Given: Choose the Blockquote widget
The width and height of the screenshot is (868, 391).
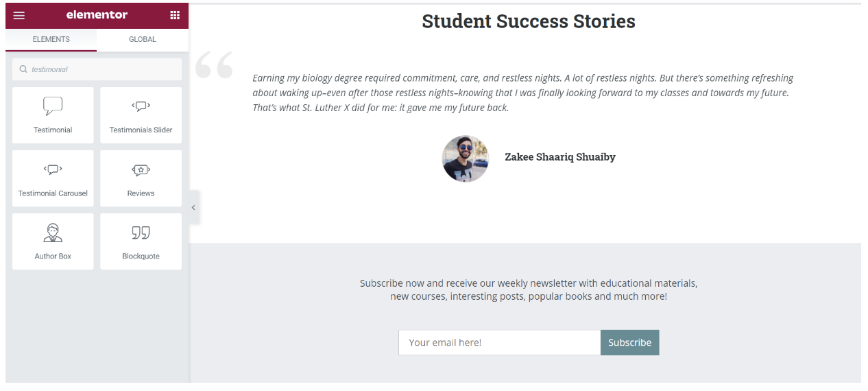Looking at the screenshot, I should [141, 241].
